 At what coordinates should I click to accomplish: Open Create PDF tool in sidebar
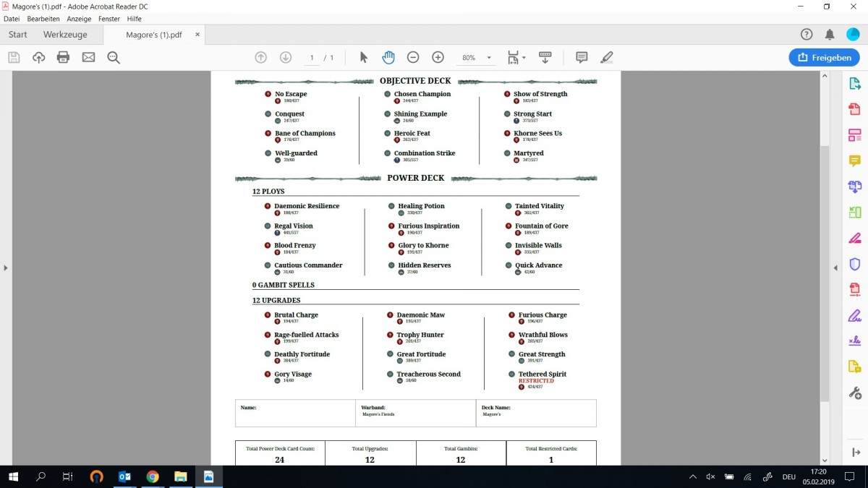coord(855,109)
